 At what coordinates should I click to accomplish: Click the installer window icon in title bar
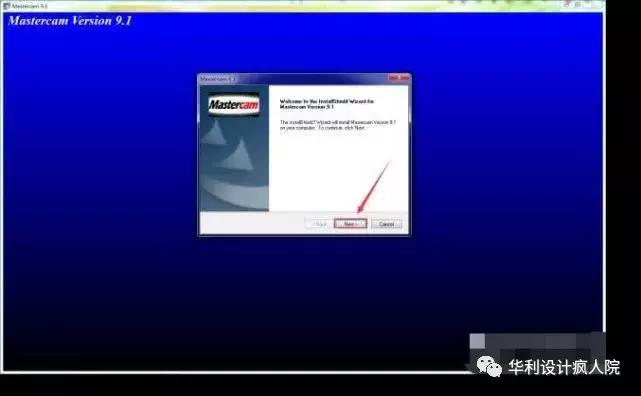pos(6,6)
